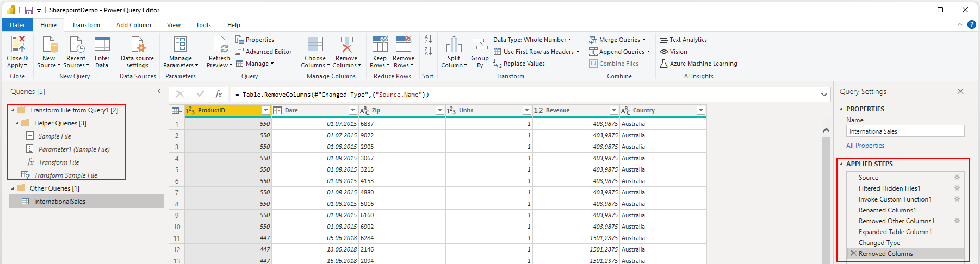Collapse the APPLIED STEPS section
This screenshot has width=980, height=264.
point(841,164)
